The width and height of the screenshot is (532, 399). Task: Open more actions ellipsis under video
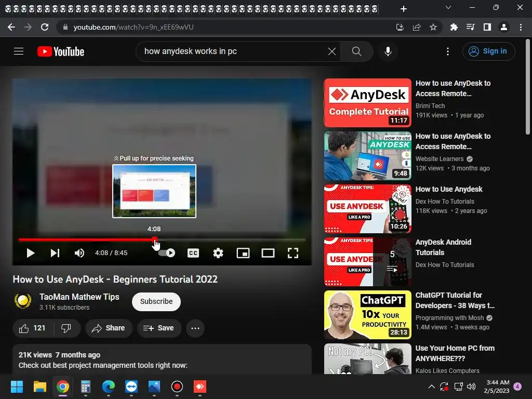tap(195, 328)
